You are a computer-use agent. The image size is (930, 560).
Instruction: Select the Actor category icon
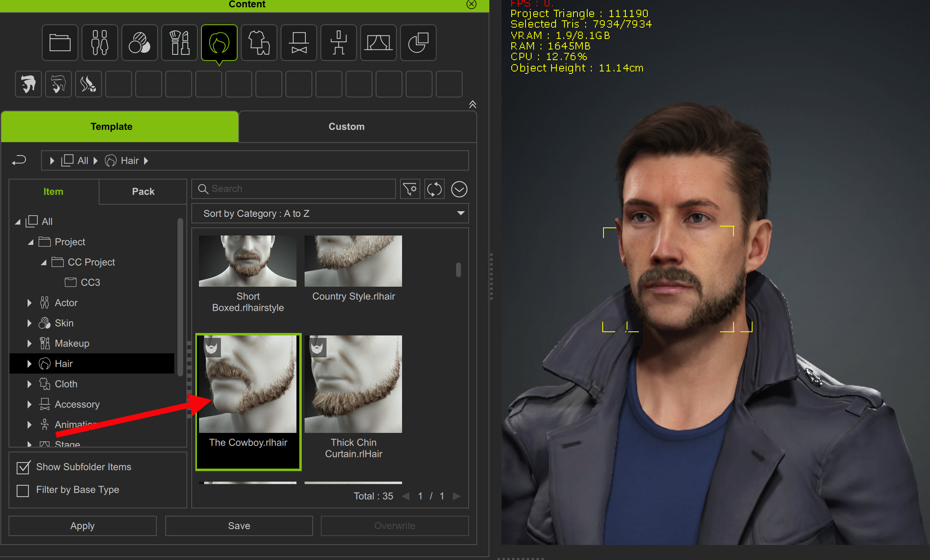(x=99, y=43)
